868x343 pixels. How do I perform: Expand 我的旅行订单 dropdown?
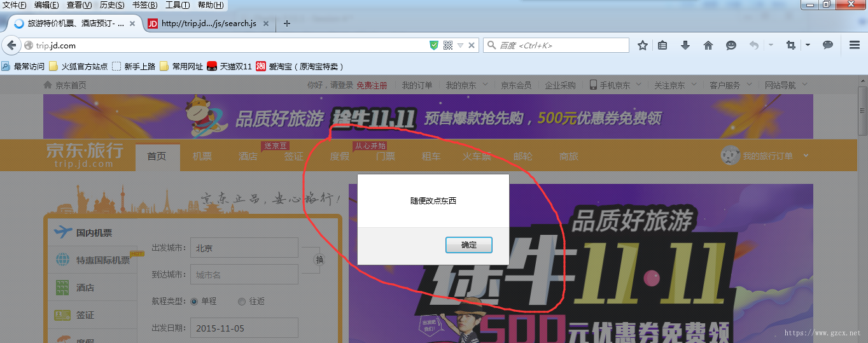coord(806,155)
